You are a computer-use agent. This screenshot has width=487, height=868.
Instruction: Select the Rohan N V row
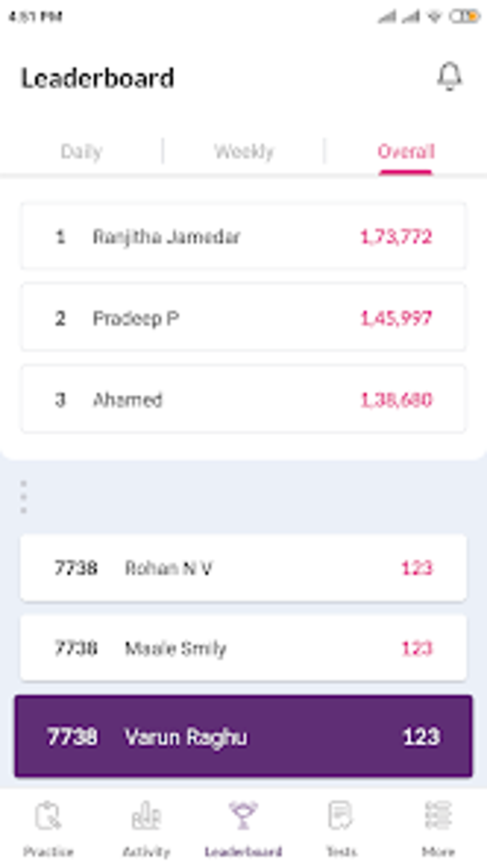[243, 568]
